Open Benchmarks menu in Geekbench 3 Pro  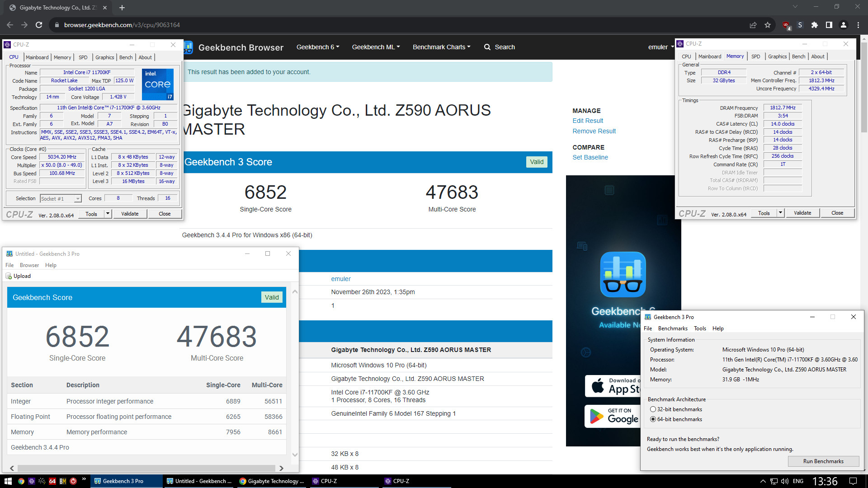pyautogui.click(x=673, y=328)
